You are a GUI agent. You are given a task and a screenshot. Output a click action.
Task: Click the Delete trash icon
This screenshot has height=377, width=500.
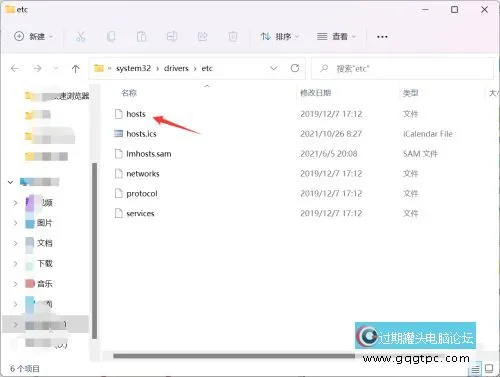[x=233, y=36]
